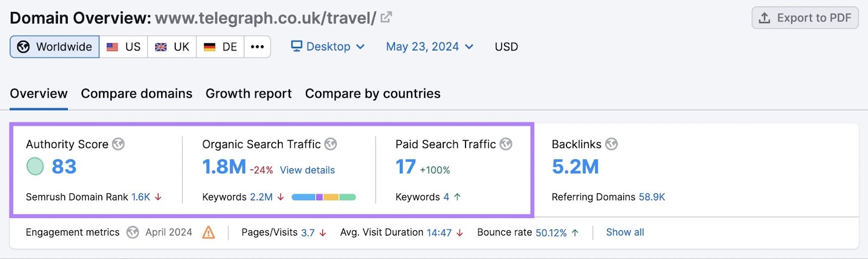Click the -24% organic traffic change
The width and height of the screenshot is (868, 259).
click(x=261, y=170)
